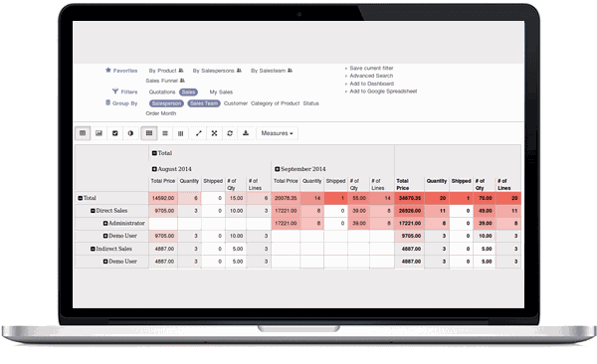Click shared-users icon beside By Salespersons

point(239,71)
